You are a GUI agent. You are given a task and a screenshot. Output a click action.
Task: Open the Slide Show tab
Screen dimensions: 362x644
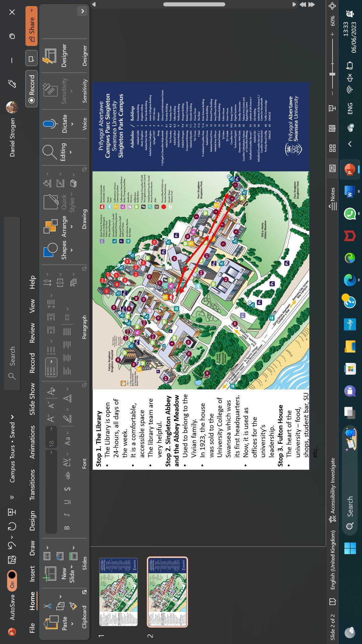(32, 399)
